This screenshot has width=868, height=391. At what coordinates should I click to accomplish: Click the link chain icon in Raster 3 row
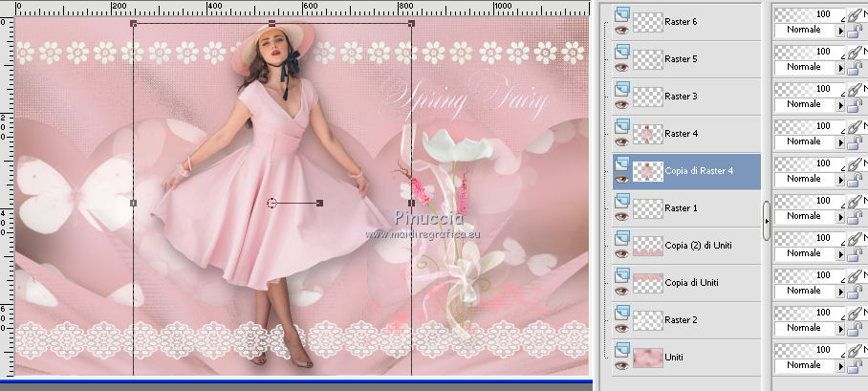click(855, 90)
